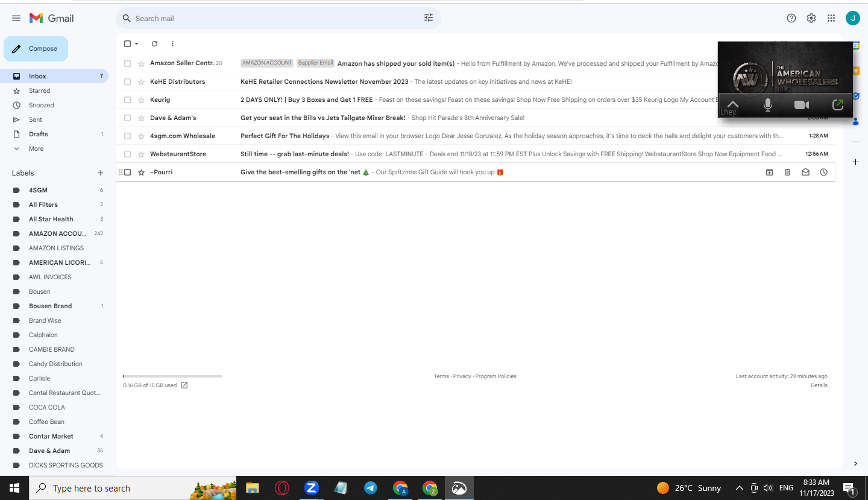
Task: Mute microphone in the Zoom mini window
Action: pos(767,105)
